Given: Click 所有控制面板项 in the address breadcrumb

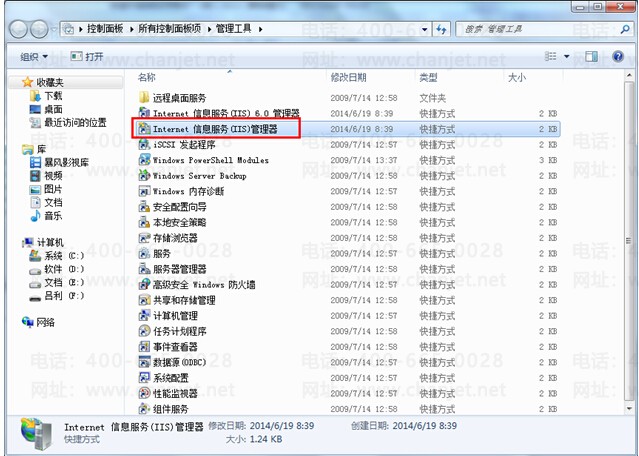Looking at the screenshot, I should pyautogui.click(x=170, y=29).
